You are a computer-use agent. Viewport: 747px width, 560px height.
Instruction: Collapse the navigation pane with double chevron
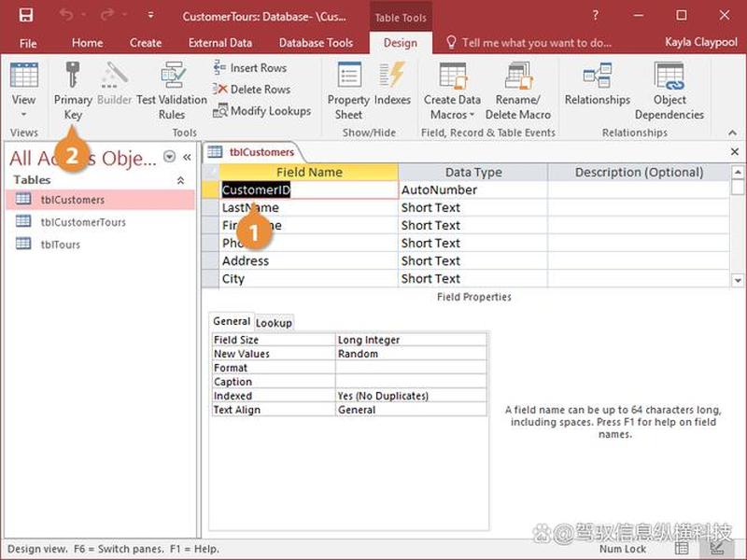tap(188, 157)
